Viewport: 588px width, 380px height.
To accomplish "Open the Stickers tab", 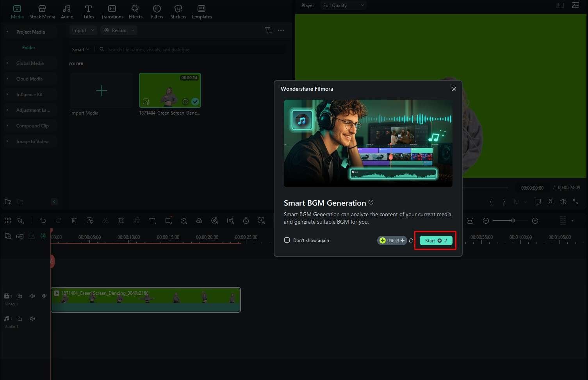I will [x=178, y=12].
